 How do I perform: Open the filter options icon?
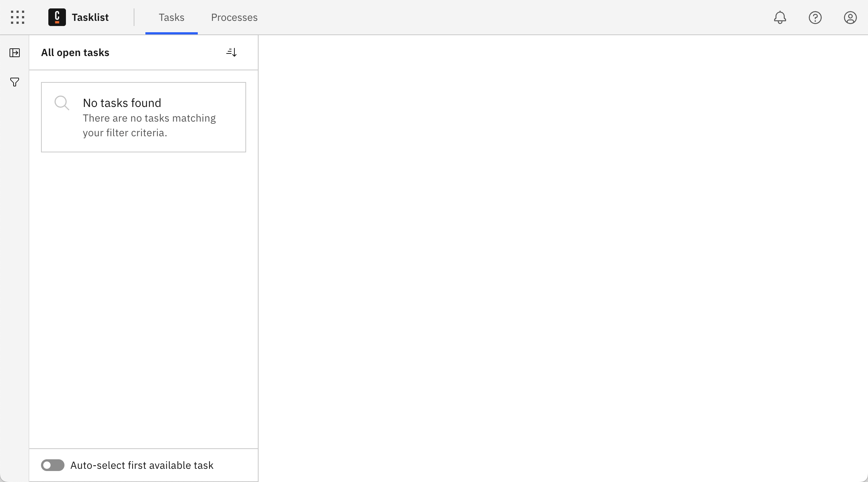click(15, 82)
